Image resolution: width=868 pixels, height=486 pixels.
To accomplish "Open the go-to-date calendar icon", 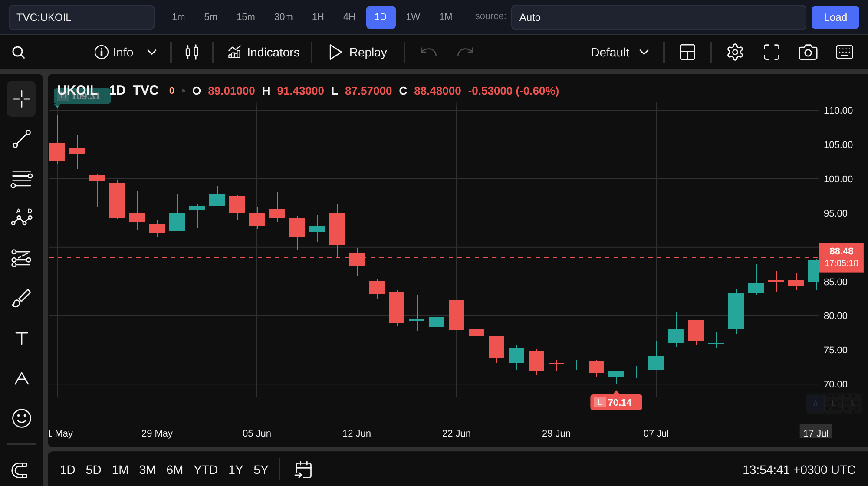I will coord(303,470).
